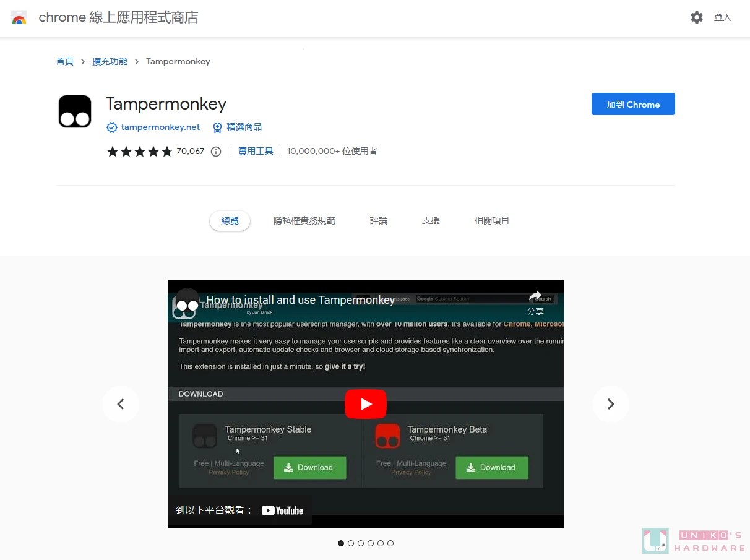Image resolution: width=750 pixels, height=560 pixels.
Task: Select the second carousel dot
Action: click(x=351, y=543)
